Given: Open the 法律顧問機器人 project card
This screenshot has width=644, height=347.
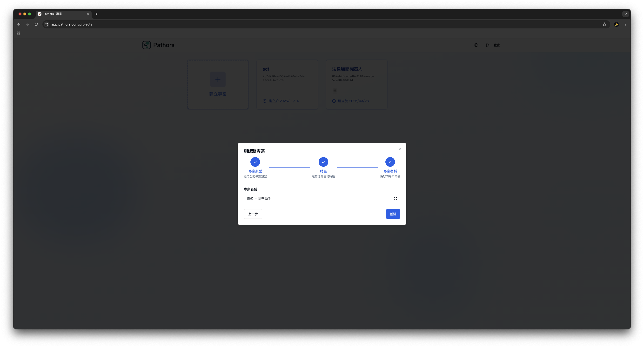Looking at the screenshot, I should 356,85.
